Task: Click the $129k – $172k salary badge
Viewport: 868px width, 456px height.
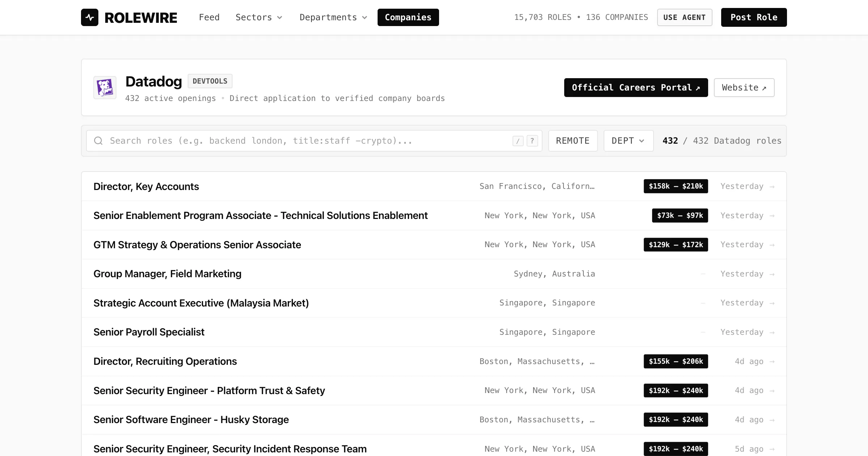Action: [x=676, y=245]
